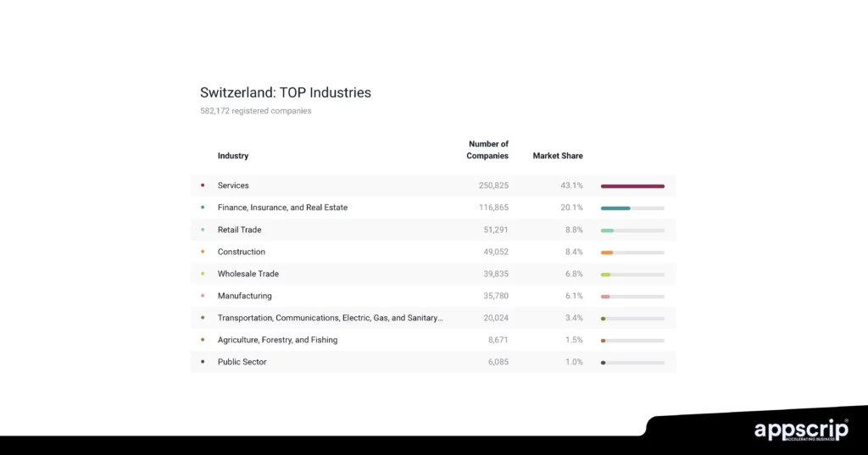Select the Switzerland: TOP Industries heading
The width and height of the screenshot is (868, 455).
coord(286,92)
